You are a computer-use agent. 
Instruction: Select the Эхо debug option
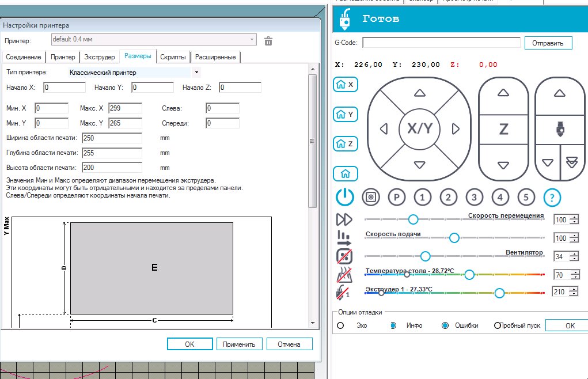pyautogui.click(x=340, y=325)
